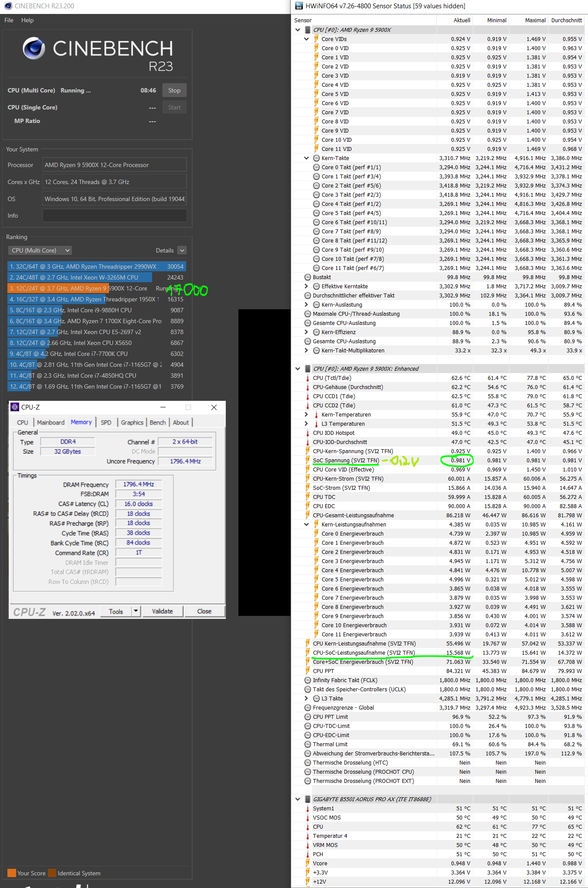Open the Details dropdown arrow in Ranking

click(x=183, y=250)
